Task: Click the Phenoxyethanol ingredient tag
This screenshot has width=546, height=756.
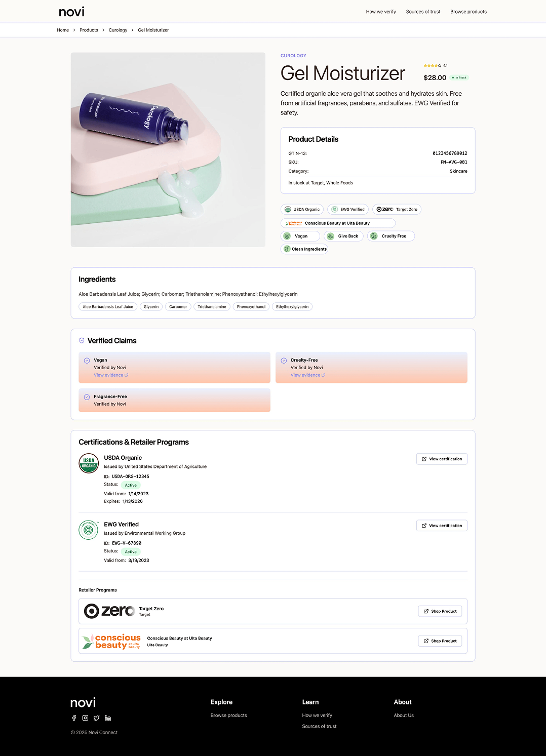Action: tap(251, 307)
